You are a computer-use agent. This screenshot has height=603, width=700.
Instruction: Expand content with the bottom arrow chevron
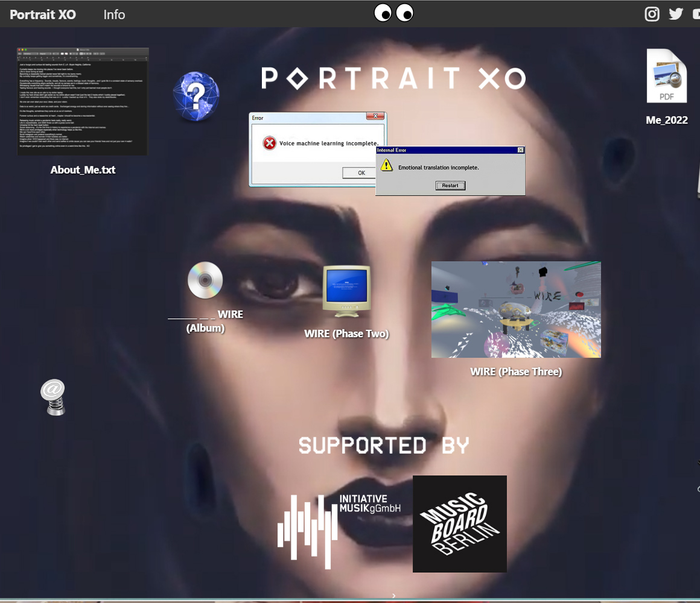pyautogui.click(x=392, y=595)
